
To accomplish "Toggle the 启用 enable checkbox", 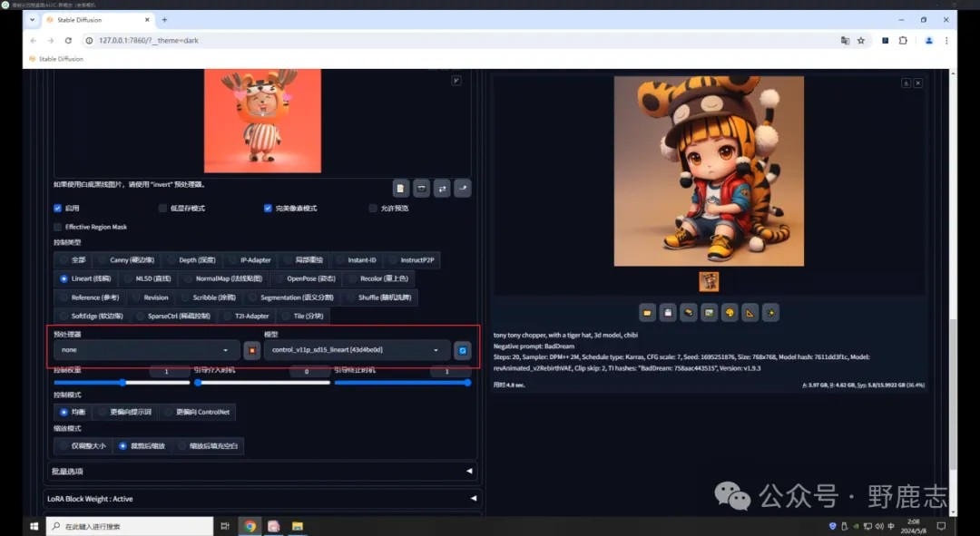I will point(57,208).
